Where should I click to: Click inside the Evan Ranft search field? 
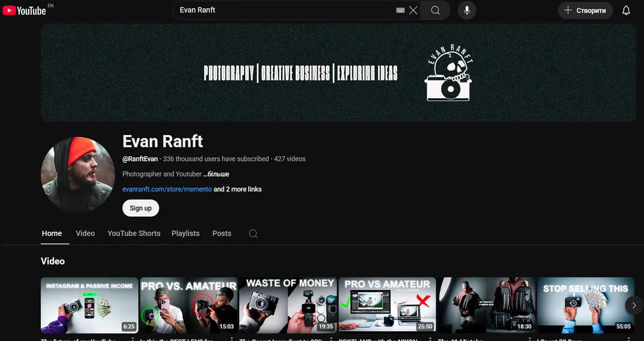[x=281, y=10]
